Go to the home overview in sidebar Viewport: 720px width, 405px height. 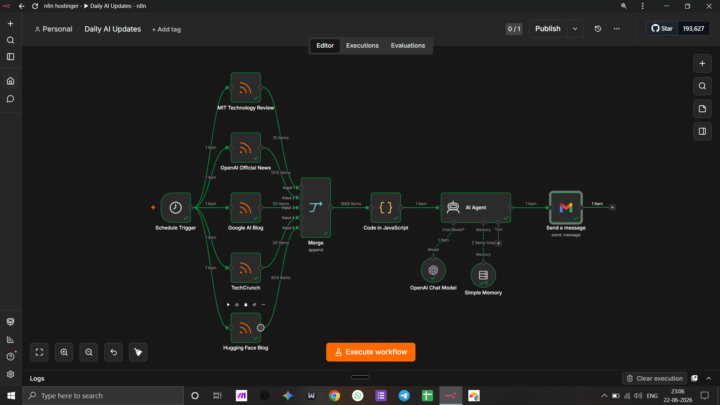point(11,81)
